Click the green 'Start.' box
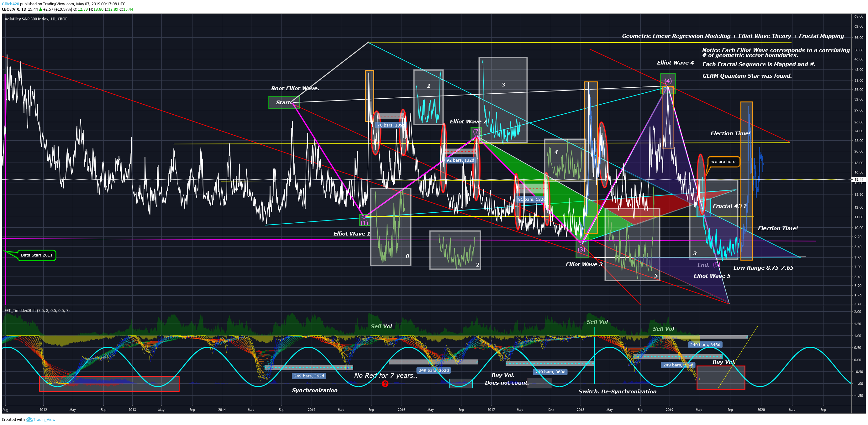Image resolution: width=868 pixels, height=425 pixels. click(x=284, y=102)
